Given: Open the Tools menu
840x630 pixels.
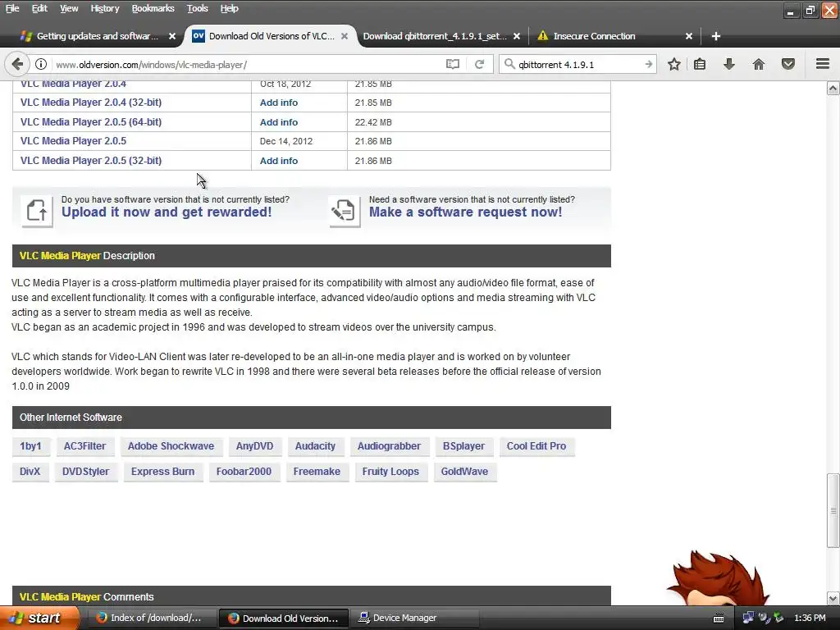Looking at the screenshot, I should [x=197, y=8].
